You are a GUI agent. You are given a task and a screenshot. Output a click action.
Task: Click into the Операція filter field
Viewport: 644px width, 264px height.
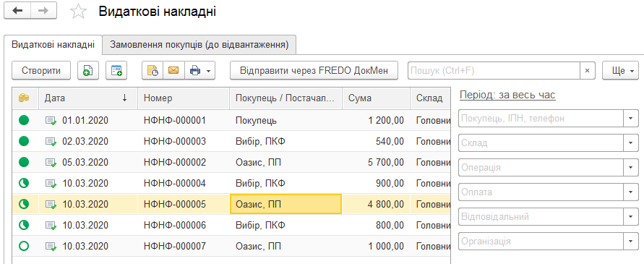[x=541, y=167]
